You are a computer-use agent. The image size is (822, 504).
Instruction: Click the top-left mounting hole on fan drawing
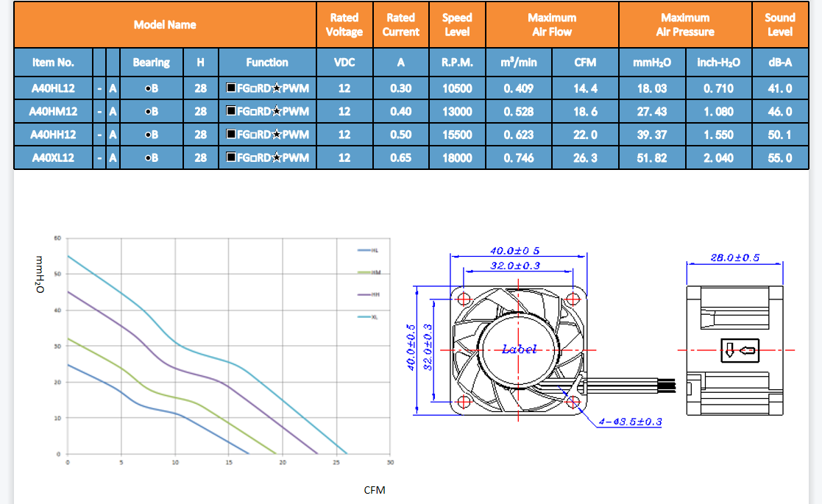(463, 299)
